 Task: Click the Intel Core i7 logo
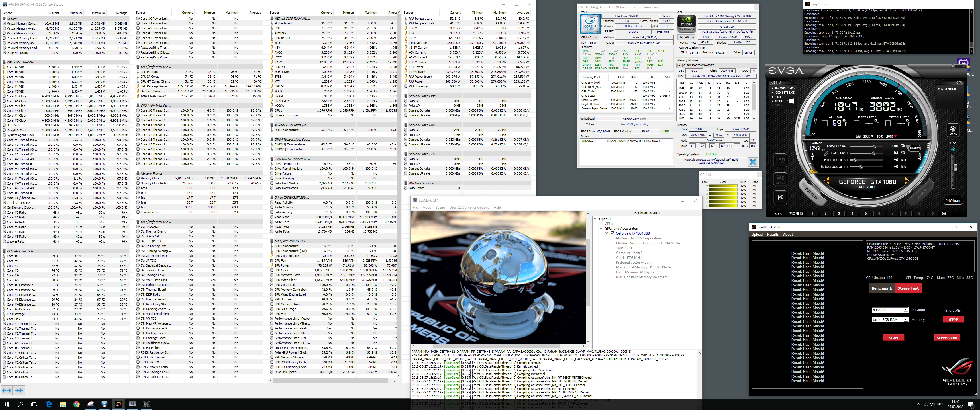(590, 24)
